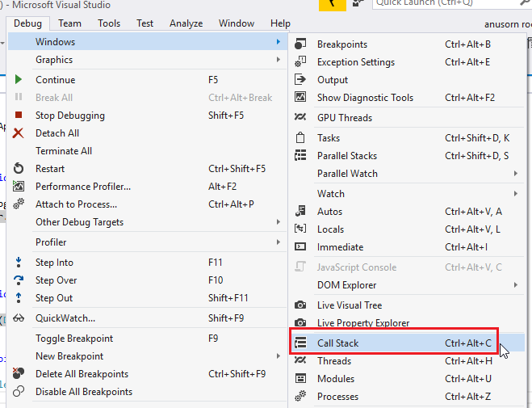This screenshot has height=408, width=532.
Task: Click the Attach to Process gear icon
Action: [x=19, y=204]
